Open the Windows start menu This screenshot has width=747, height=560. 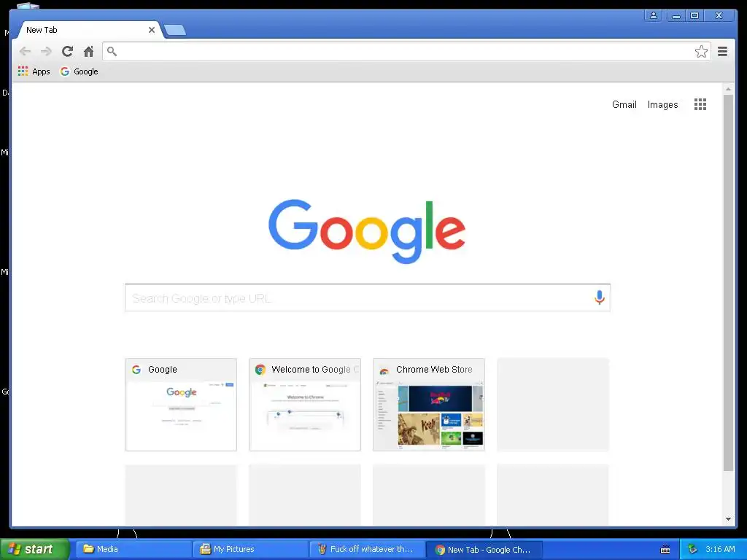coord(34,549)
